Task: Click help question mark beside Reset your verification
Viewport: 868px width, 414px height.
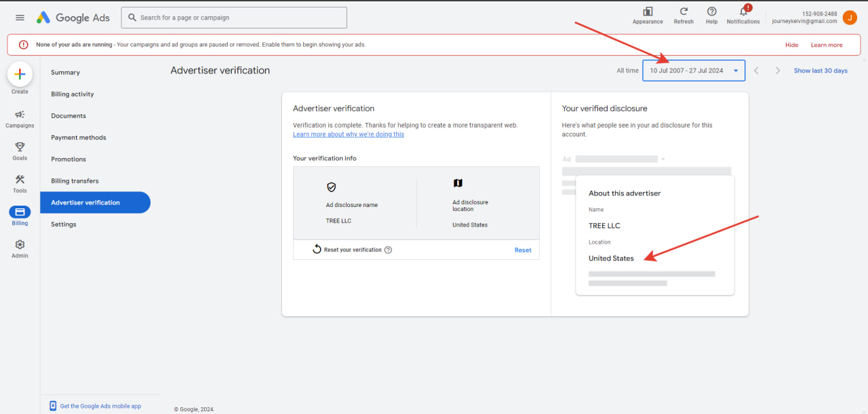Action: [x=388, y=250]
